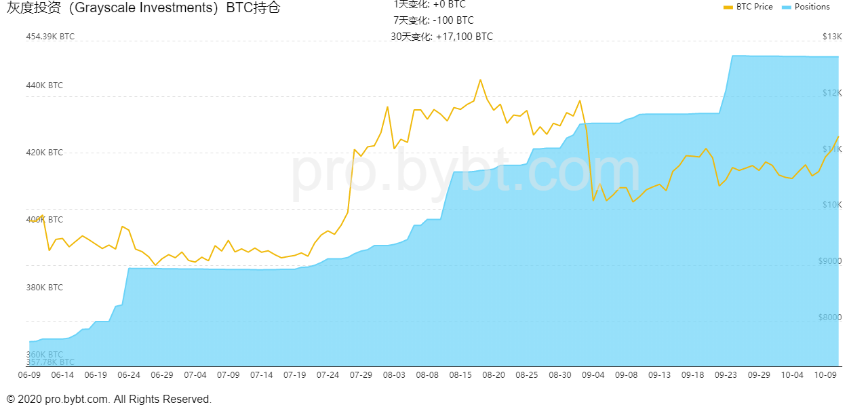The image size is (868, 407).
Task: Click the 09-04 date on the x-axis
Action: (594, 375)
